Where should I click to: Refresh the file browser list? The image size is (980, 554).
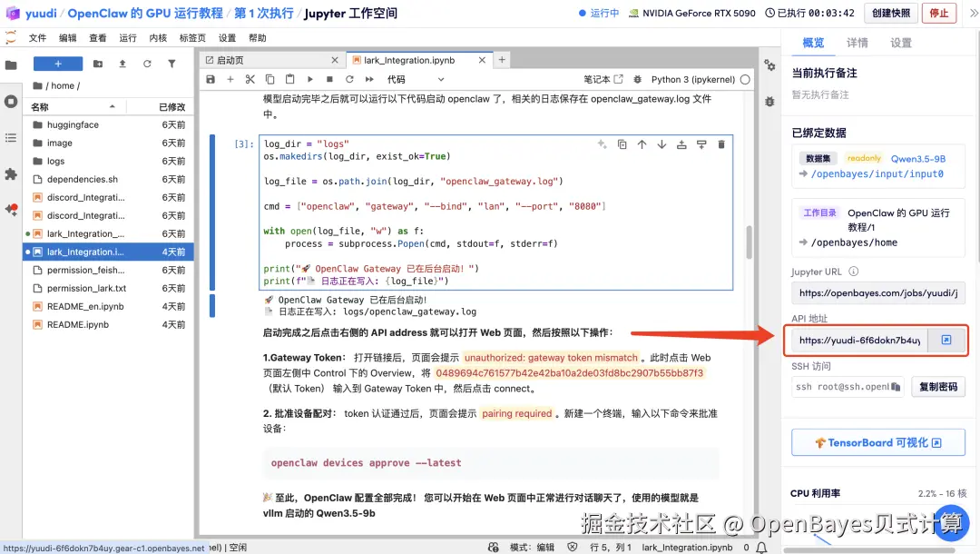click(147, 64)
